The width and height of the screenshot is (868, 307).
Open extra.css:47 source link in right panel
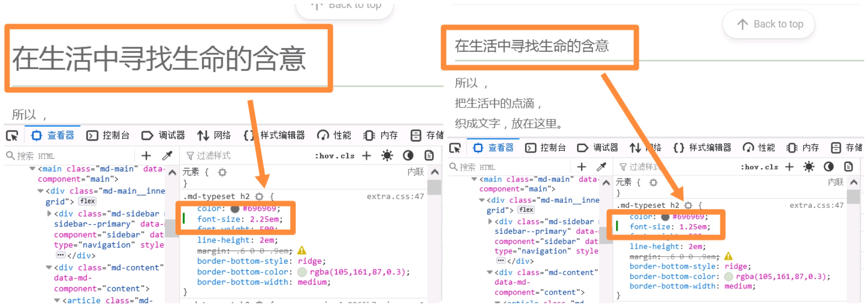coord(816,205)
